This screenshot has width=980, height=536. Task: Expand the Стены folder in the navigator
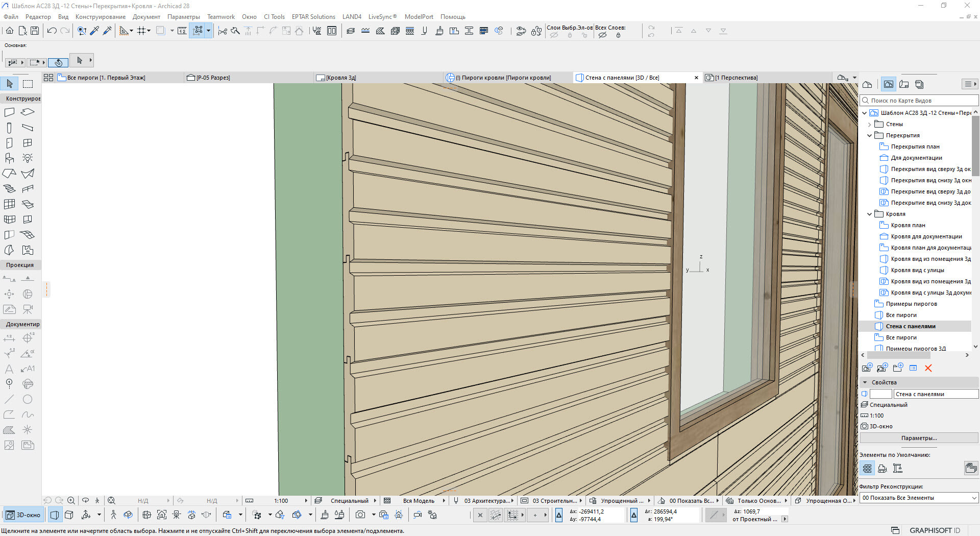coord(870,124)
